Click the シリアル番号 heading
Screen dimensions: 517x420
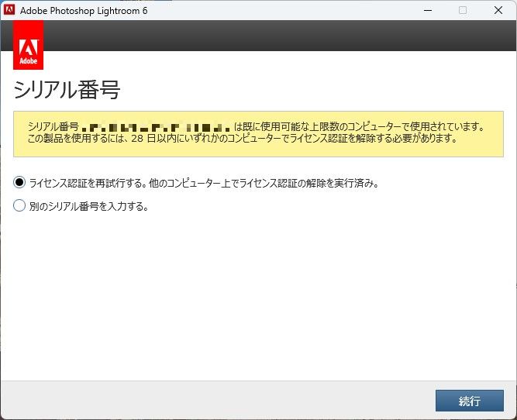click(67, 90)
